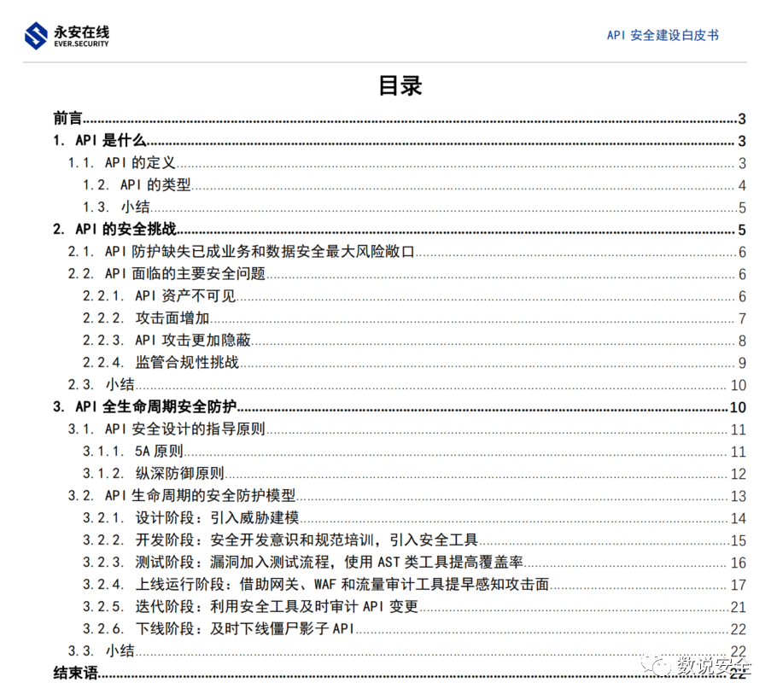Click the 永安在线 EVER.SECURITY logo
Screen dimensions: 777x700
67,36
